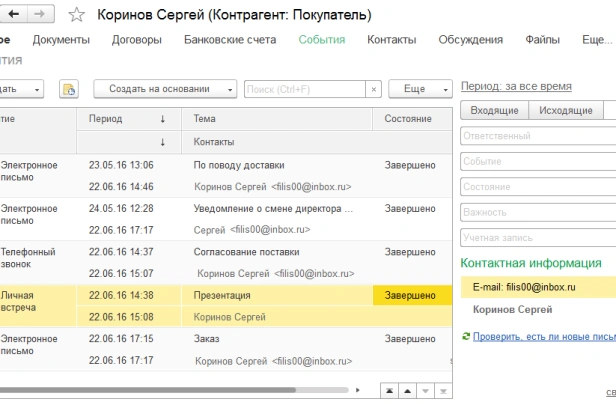Go forward with the right arrow button
This screenshot has width=616, height=405.
point(40,14)
